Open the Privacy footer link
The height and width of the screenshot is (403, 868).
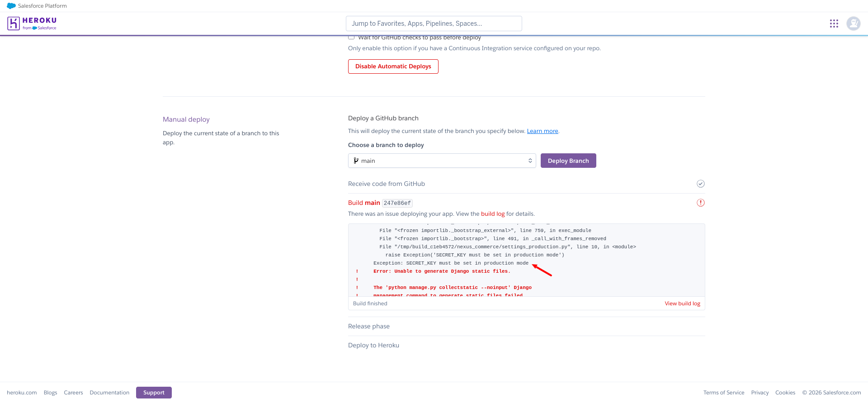pos(760,393)
